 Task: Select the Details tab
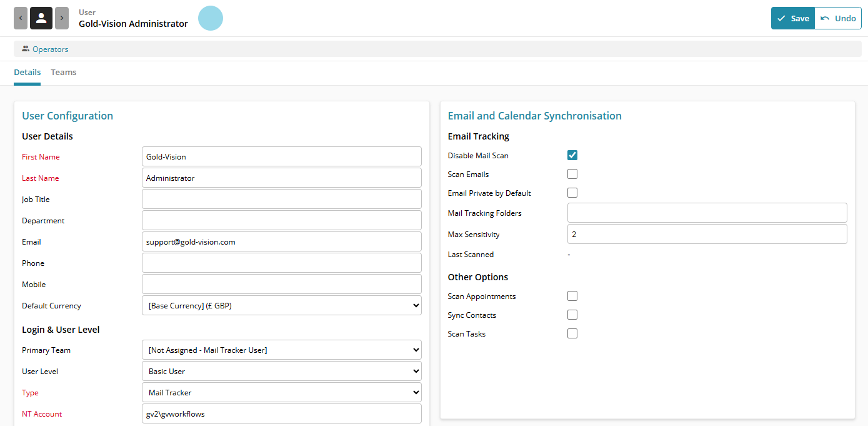[x=27, y=73]
